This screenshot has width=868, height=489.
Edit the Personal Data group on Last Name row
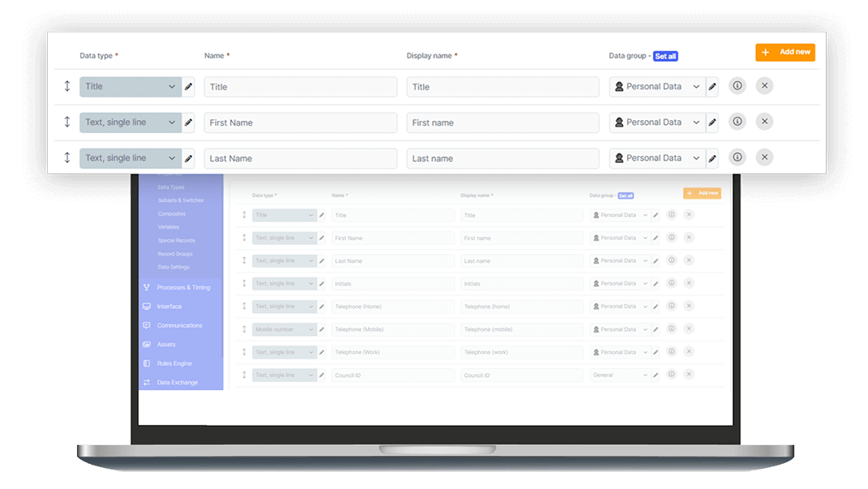[711, 157]
